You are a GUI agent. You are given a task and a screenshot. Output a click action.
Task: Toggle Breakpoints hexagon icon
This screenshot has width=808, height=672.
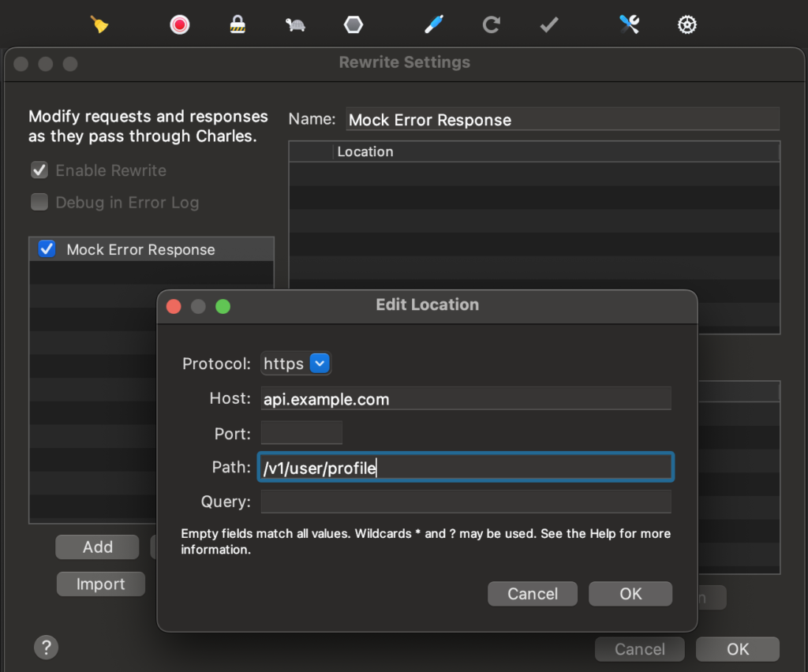tap(353, 24)
